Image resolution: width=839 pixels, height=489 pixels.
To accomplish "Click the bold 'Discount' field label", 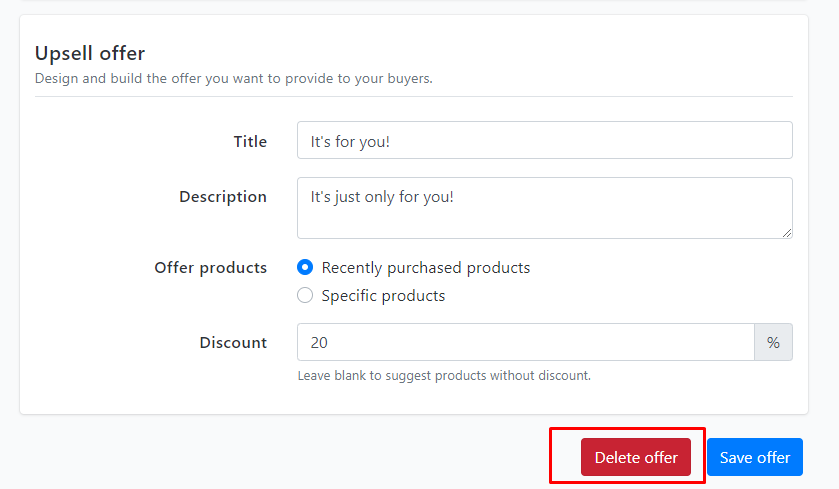I will [x=233, y=342].
